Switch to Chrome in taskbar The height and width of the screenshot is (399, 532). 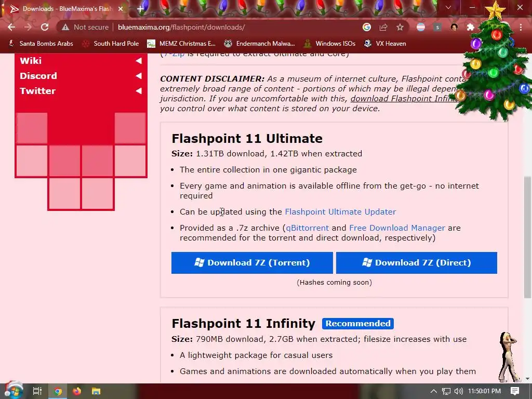click(58, 391)
